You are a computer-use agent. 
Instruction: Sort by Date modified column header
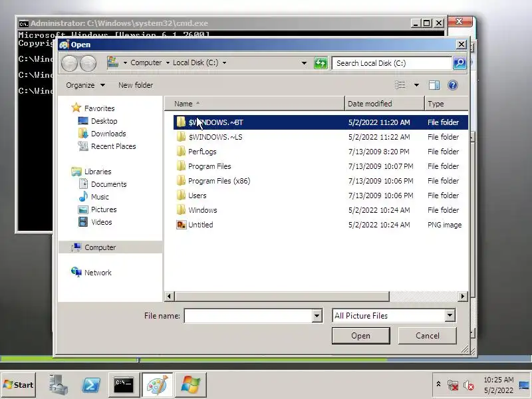384,104
